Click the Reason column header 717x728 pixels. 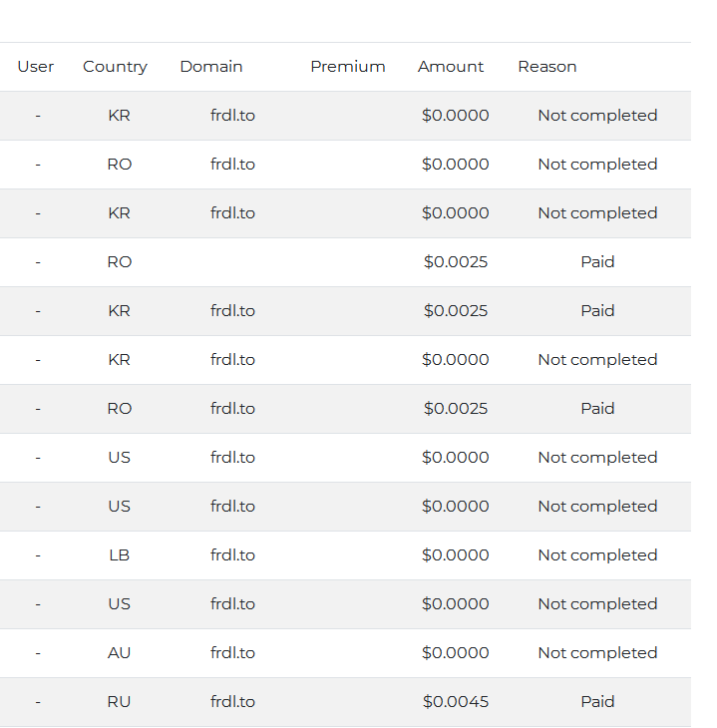coord(546,67)
